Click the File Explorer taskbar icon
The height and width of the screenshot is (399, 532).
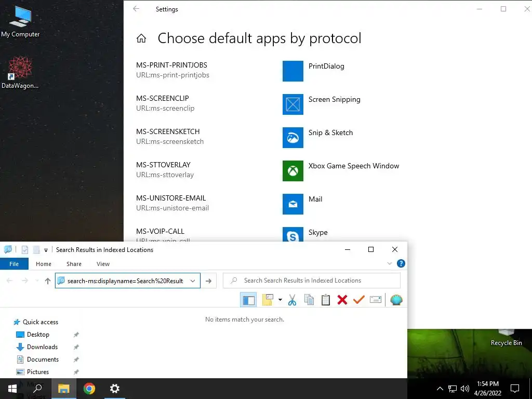[x=63, y=389]
